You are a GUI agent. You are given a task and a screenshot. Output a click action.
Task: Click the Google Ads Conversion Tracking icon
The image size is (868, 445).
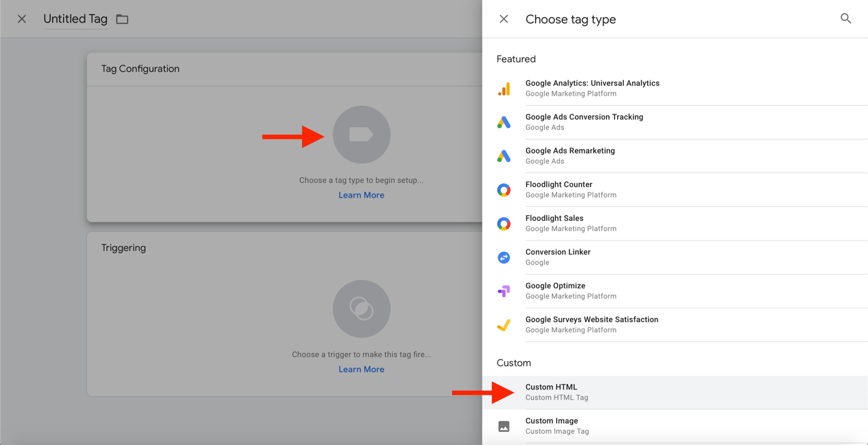(x=504, y=123)
